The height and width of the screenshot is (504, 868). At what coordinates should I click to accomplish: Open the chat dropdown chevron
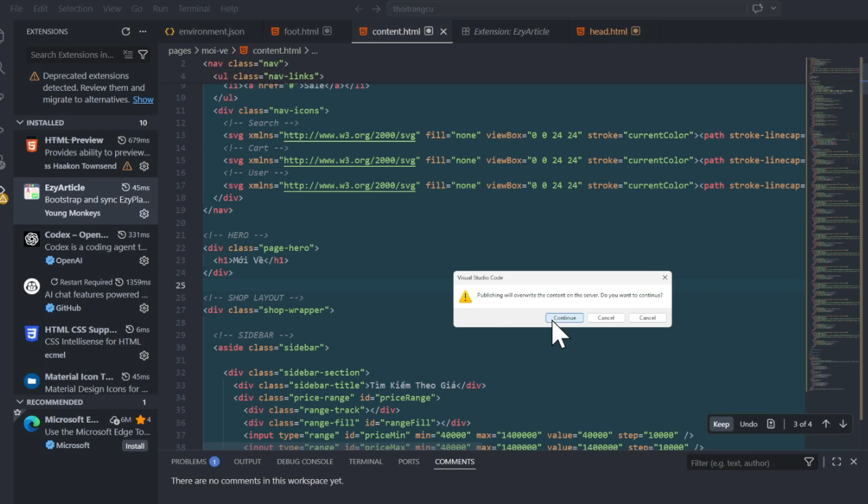tap(773, 9)
